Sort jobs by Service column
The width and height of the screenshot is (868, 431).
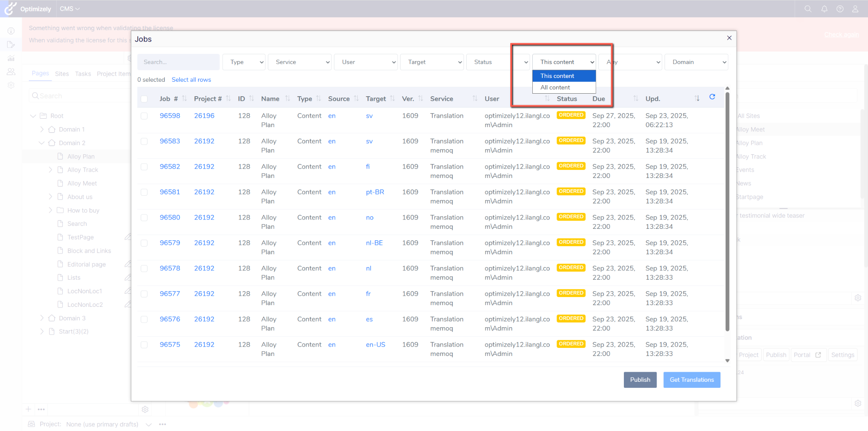click(x=475, y=99)
